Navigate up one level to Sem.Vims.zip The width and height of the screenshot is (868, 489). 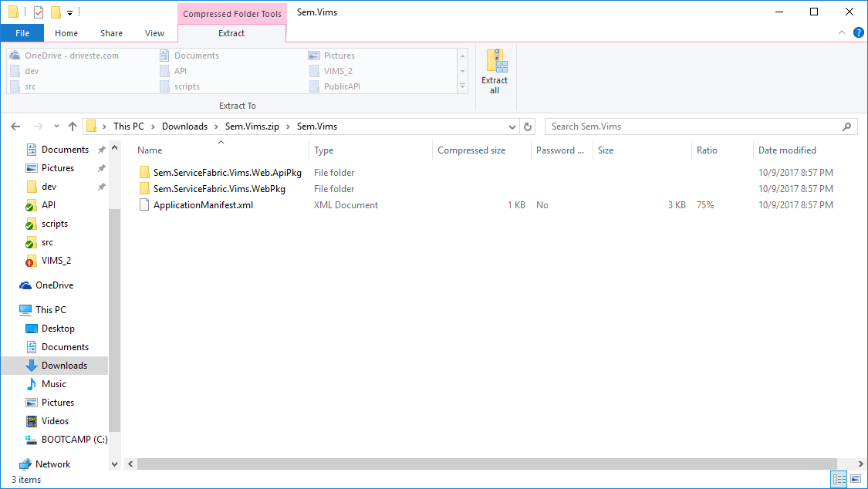pos(73,126)
